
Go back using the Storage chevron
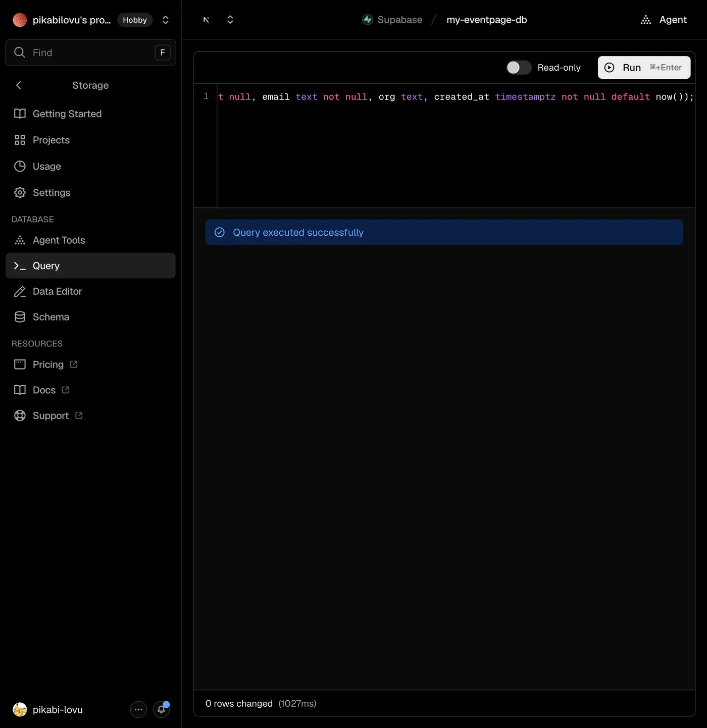19,85
